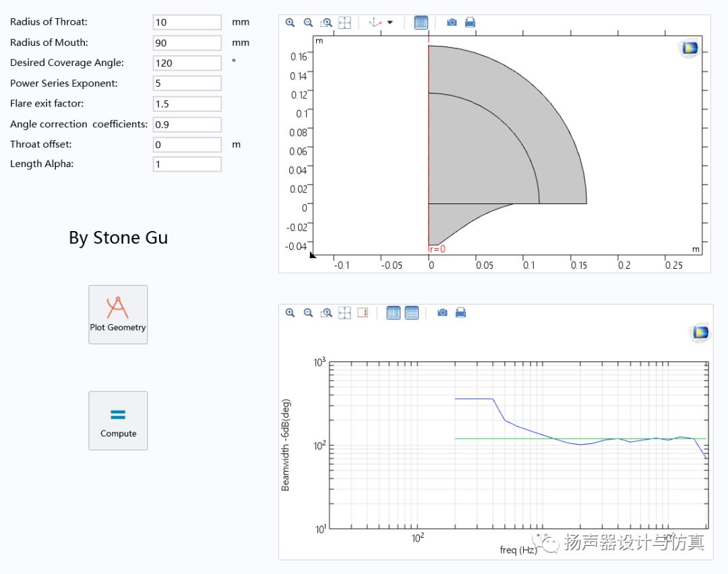Click the Compute button
The width and height of the screenshot is (728, 574).
[118, 420]
